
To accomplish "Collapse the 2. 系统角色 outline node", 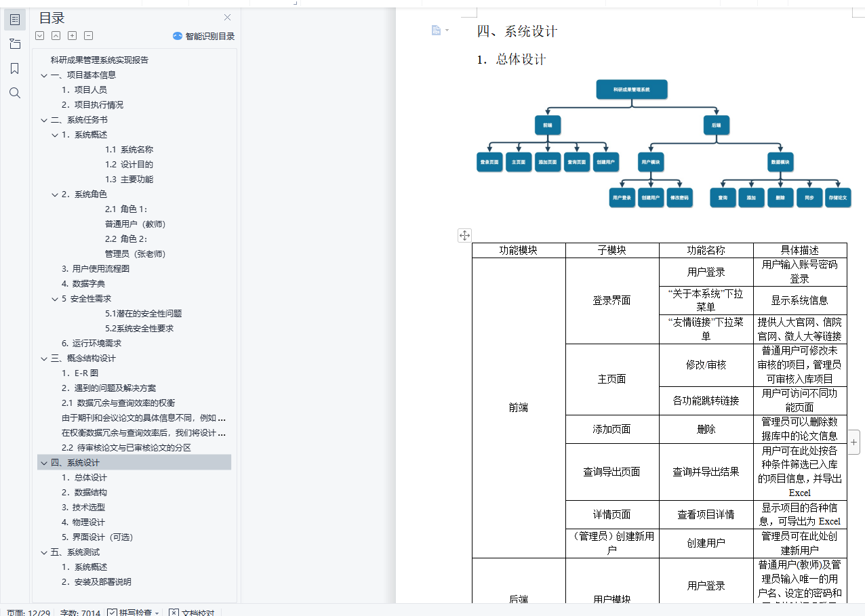I will (x=55, y=194).
